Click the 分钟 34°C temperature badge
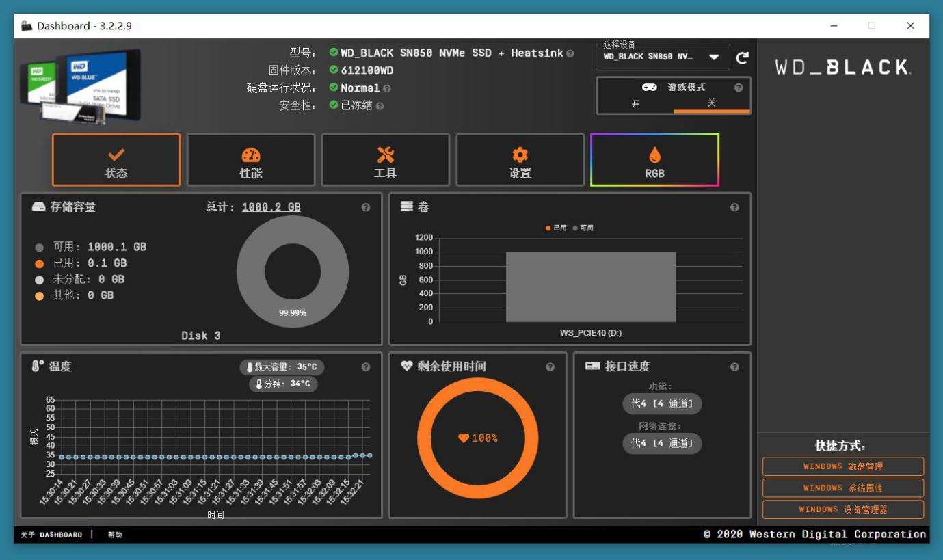The image size is (943, 560). coord(283,384)
